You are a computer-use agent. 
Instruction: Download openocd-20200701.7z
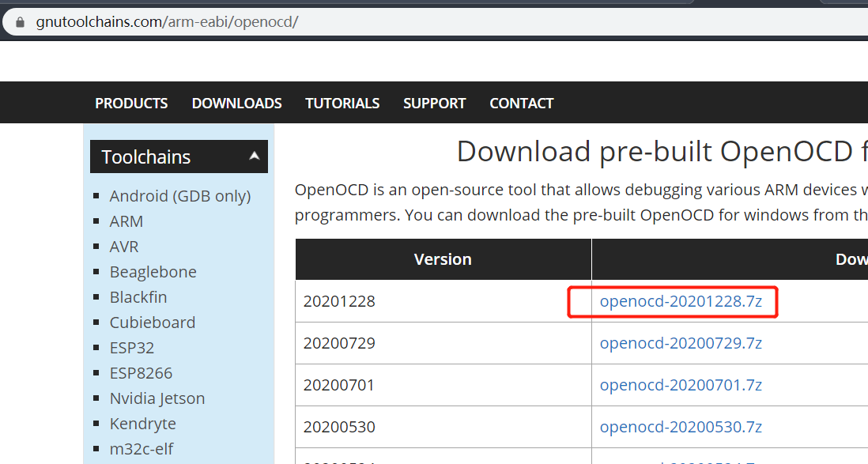click(681, 385)
